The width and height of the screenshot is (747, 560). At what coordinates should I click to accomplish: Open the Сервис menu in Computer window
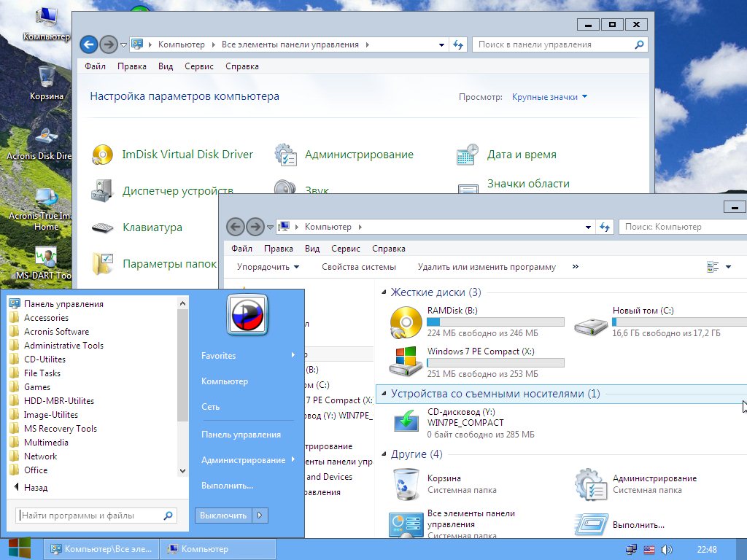[345, 249]
